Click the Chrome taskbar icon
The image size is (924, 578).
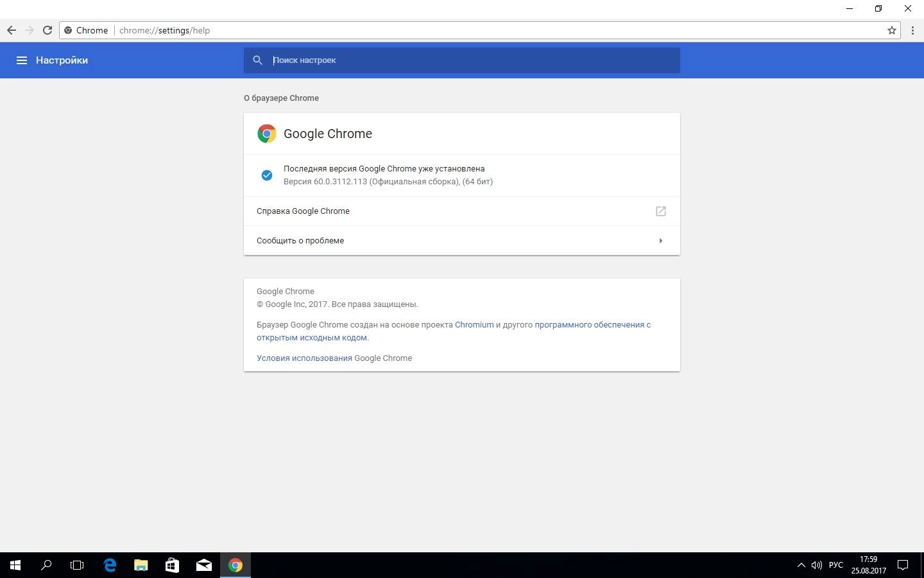pos(235,565)
